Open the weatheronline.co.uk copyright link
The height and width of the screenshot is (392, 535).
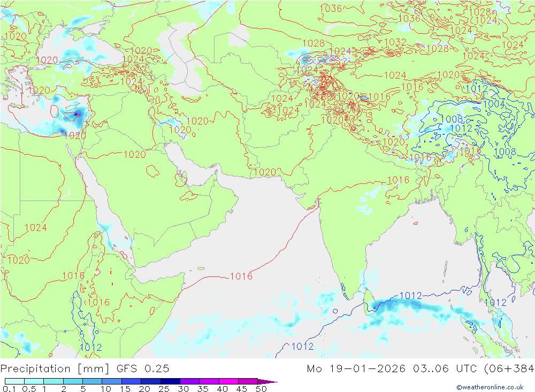point(490,387)
